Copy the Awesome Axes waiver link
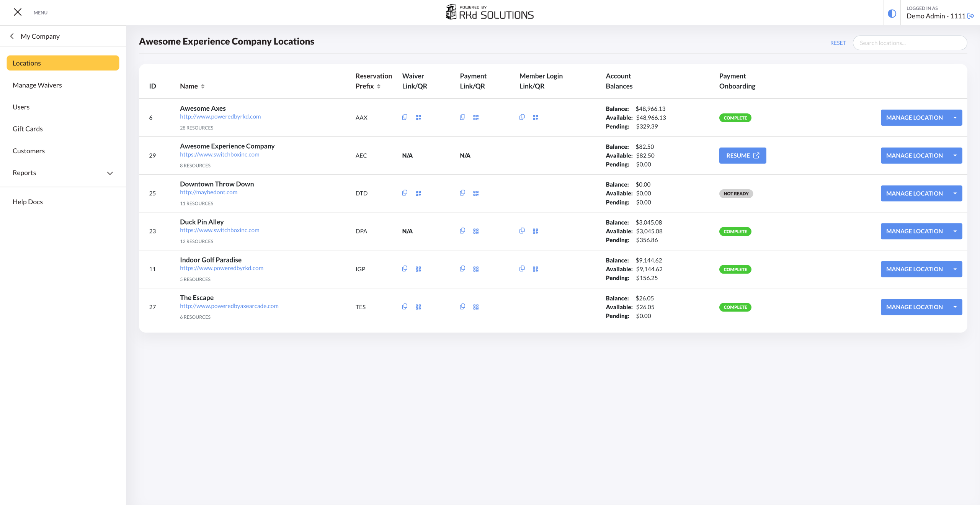 pyautogui.click(x=405, y=117)
